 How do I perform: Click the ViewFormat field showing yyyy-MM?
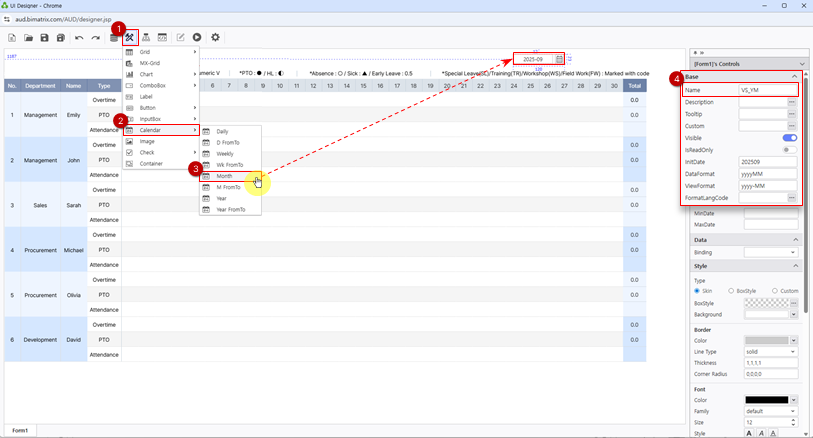768,186
